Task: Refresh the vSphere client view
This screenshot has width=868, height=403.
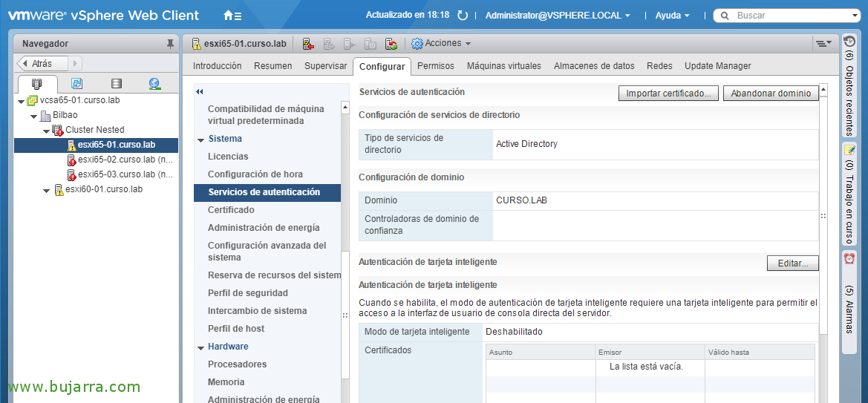Action: pos(463,16)
